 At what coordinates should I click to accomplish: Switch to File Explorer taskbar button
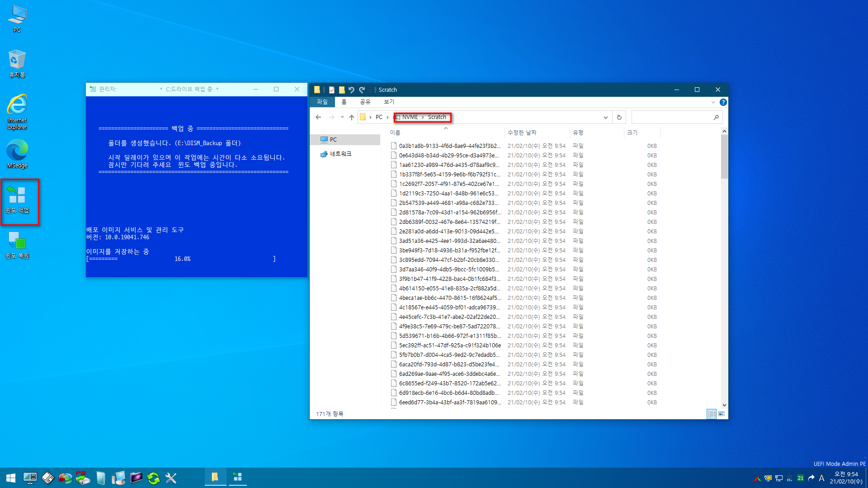tap(215, 478)
